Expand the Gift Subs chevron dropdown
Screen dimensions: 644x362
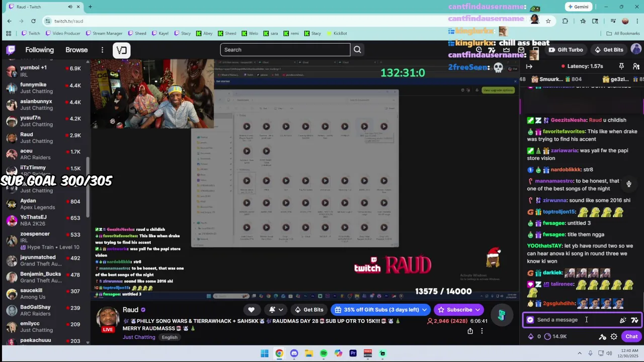[425, 310]
